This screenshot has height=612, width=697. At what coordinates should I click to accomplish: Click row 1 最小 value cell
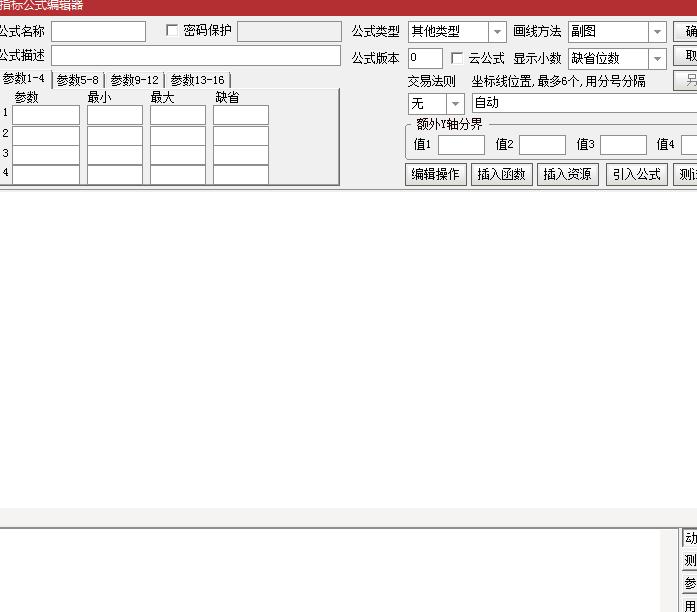(115, 115)
